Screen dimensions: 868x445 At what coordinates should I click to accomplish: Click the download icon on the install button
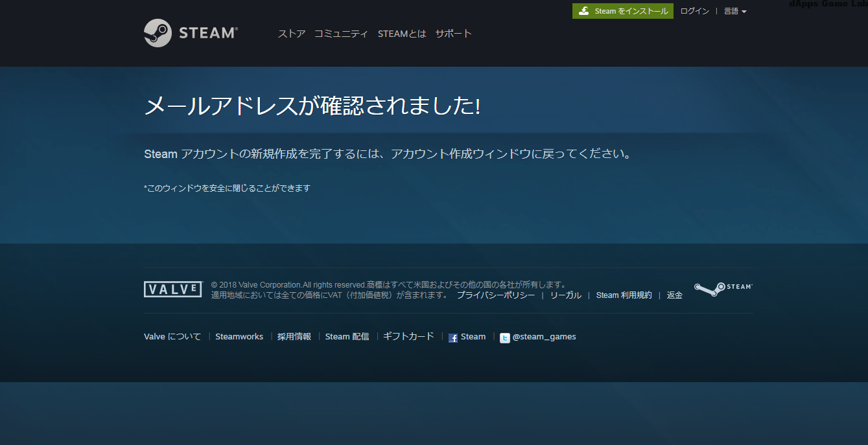(584, 11)
